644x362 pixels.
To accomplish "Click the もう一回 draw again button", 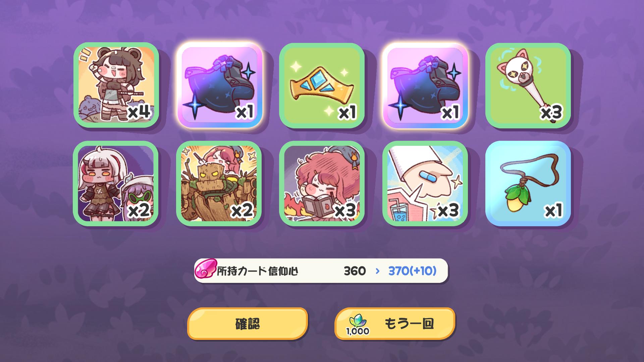I will coord(395,324).
